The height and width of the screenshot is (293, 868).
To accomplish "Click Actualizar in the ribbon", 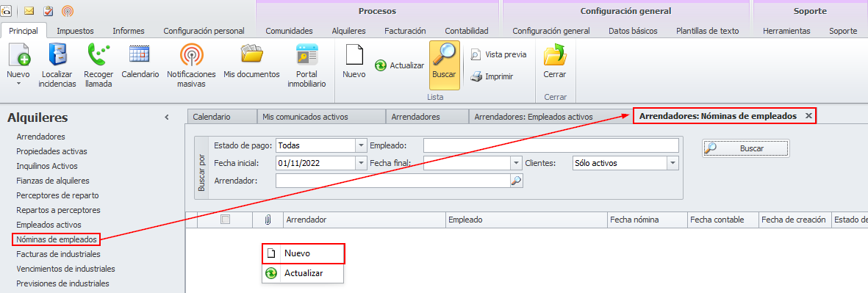I will pyautogui.click(x=399, y=65).
